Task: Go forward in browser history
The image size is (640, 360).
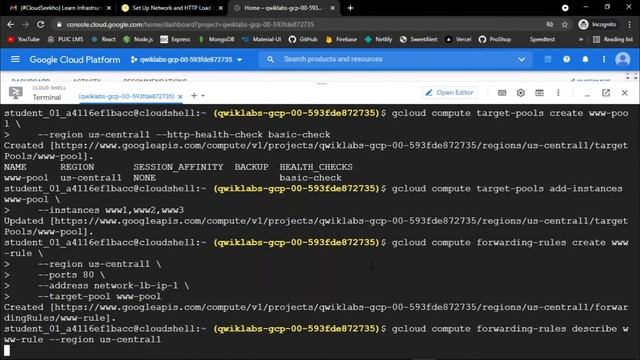Action: point(25,24)
